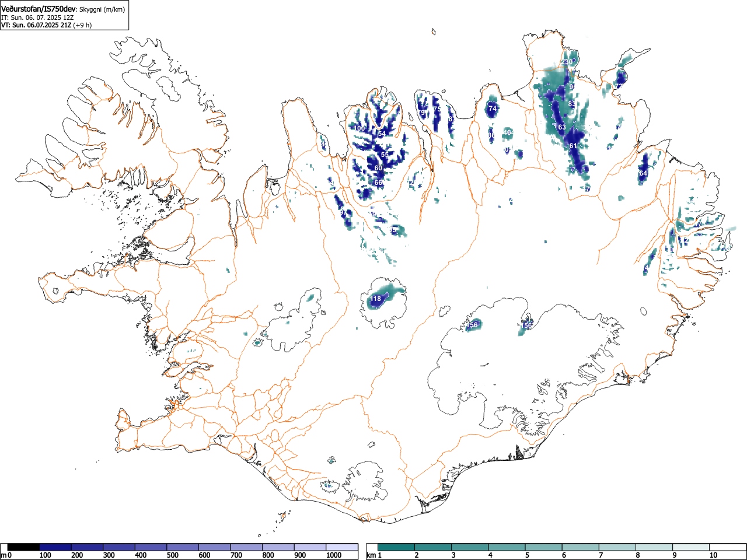Viewport: 747px width, 560px height.
Task: Click the '61' visibility value on the map
Action: [573, 146]
